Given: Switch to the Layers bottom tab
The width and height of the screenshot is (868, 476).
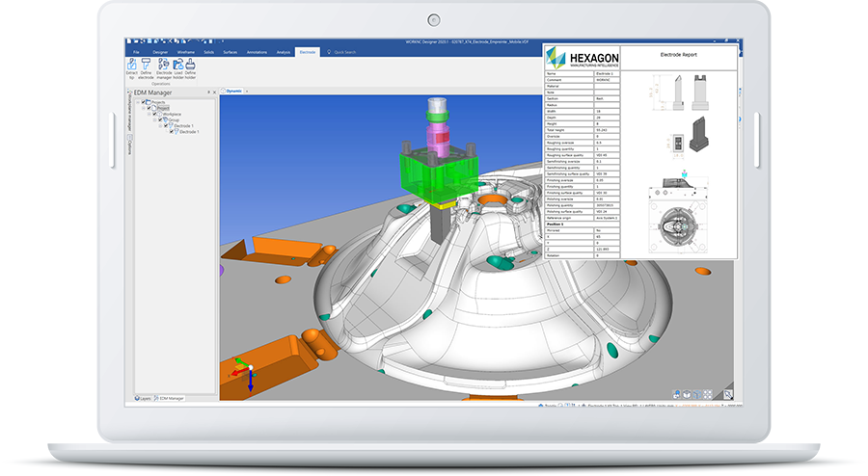Looking at the screenshot, I should tap(143, 398).
